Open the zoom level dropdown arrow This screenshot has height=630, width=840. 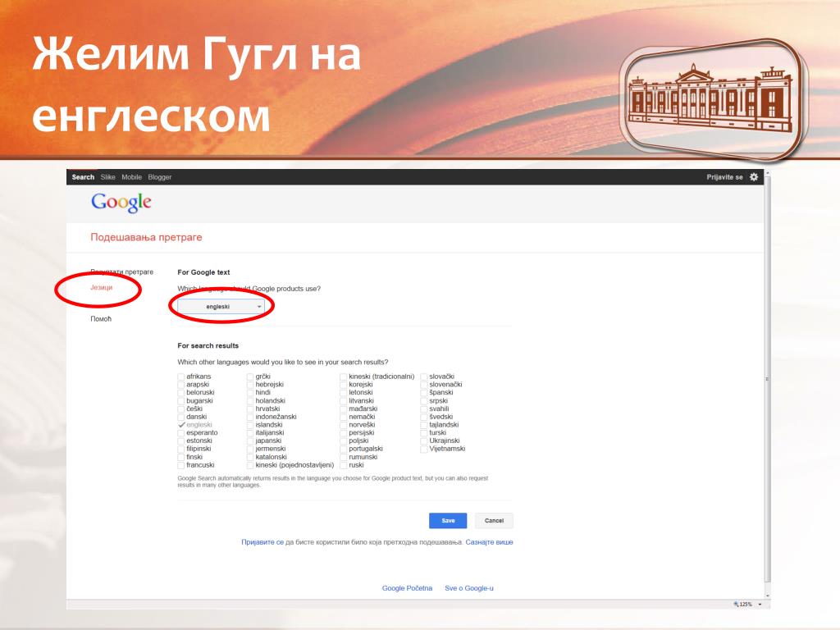coord(760,605)
